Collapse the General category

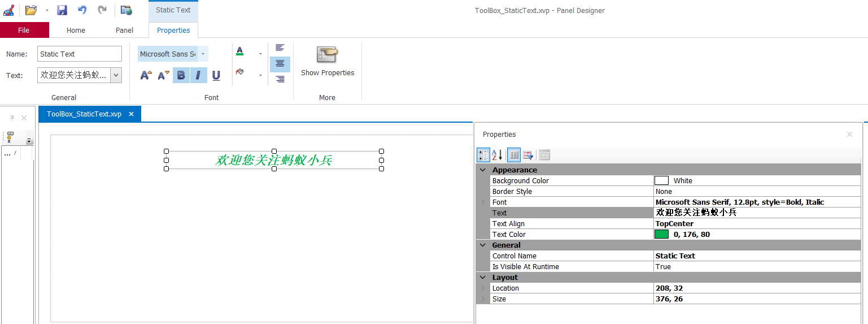point(483,245)
